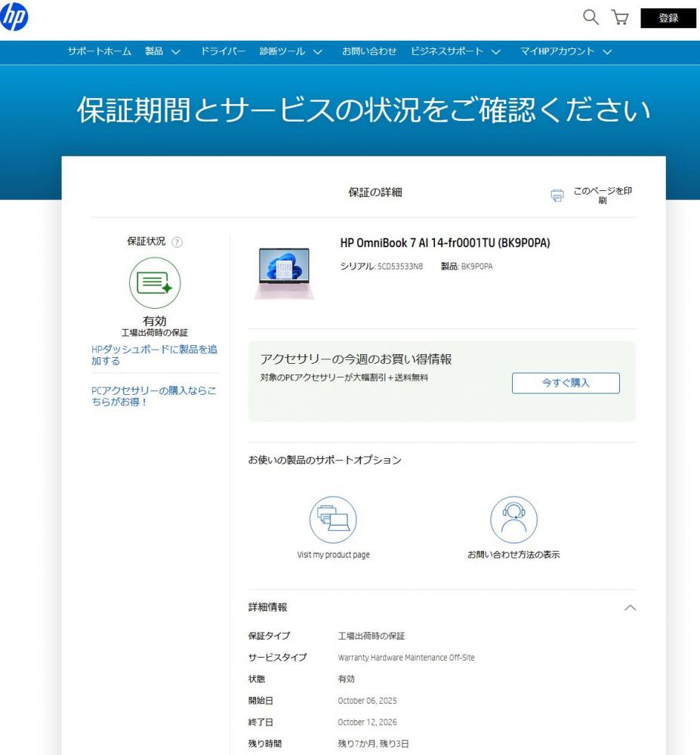
Task: Click product title HP OmniBook 7 AI 14-fr0001TU
Action: [x=445, y=242]
